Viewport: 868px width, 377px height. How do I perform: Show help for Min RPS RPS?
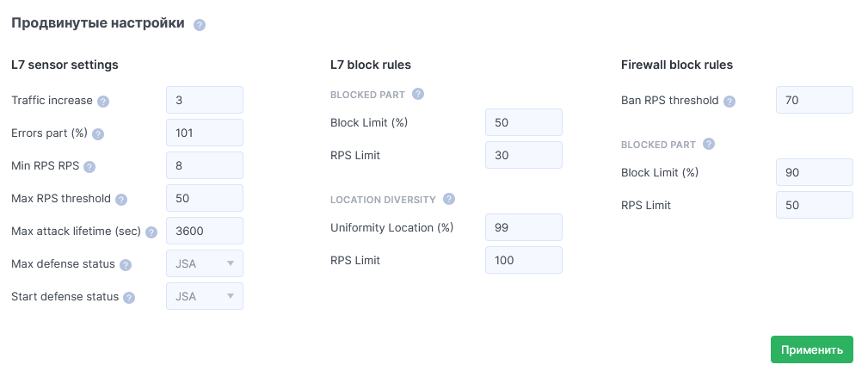pyautogui.click(x=89, y=167)
